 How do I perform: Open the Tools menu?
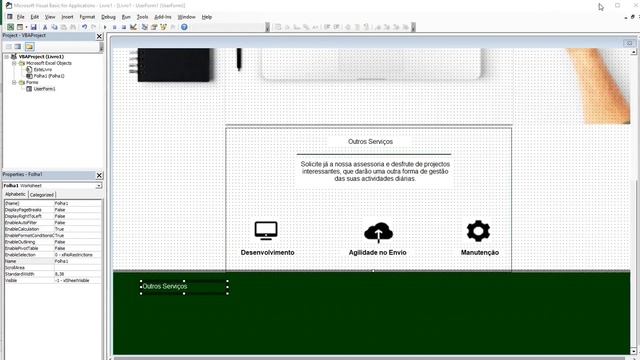[x=142, y=17]
